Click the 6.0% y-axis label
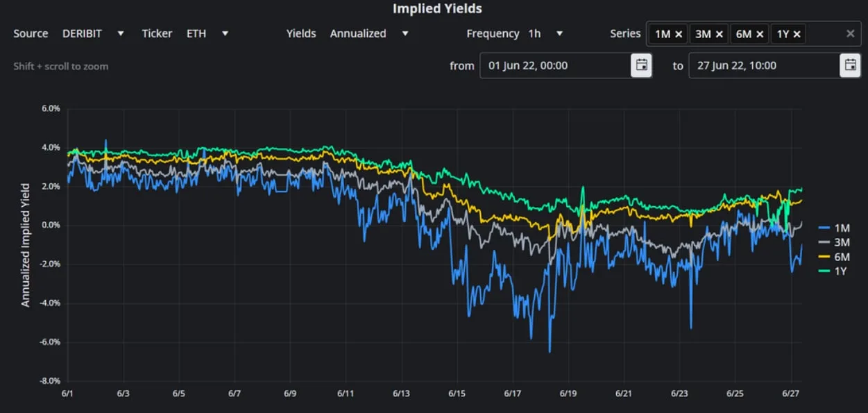The image size is (868, 413). [x=51, y=109]
